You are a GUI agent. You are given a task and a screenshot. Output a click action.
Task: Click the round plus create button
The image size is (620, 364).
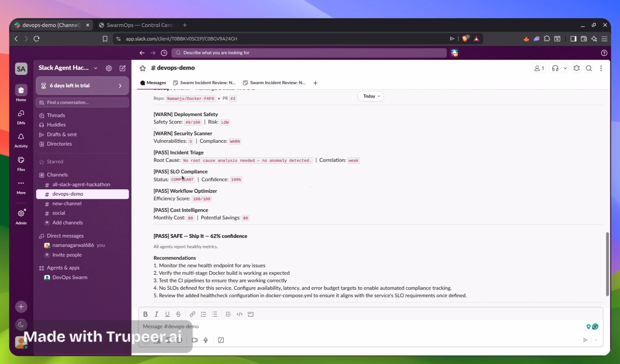(x=21, y=307)
